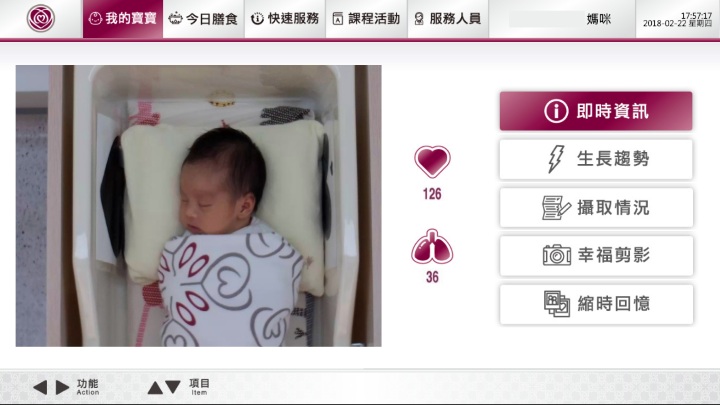Click the down arrow Item control

click(173, 387)
